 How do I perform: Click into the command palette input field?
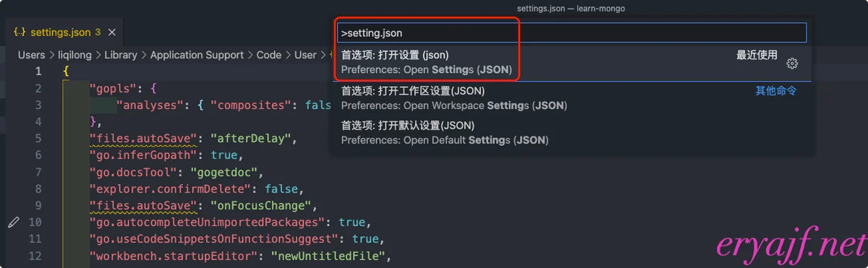point(571,33)
